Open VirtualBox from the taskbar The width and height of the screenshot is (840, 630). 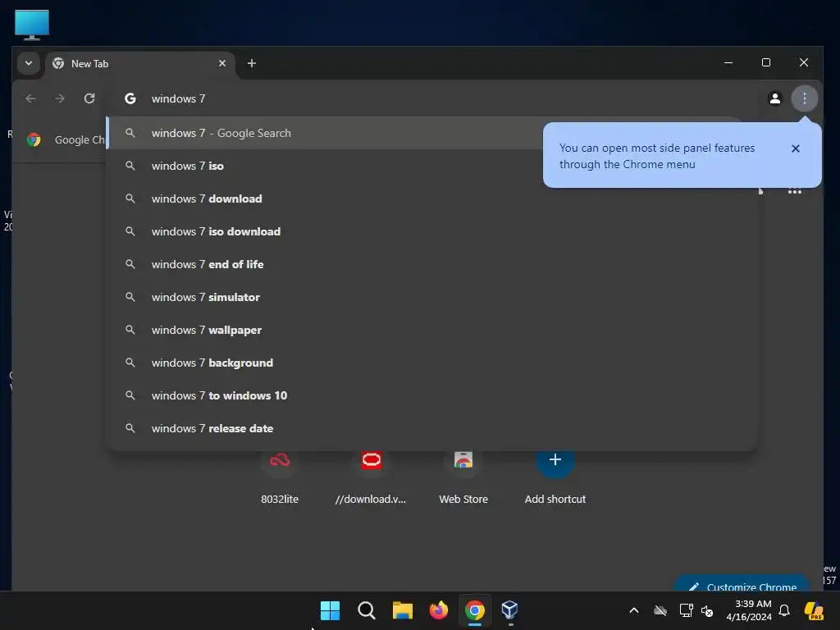click(x=510, y=610)
